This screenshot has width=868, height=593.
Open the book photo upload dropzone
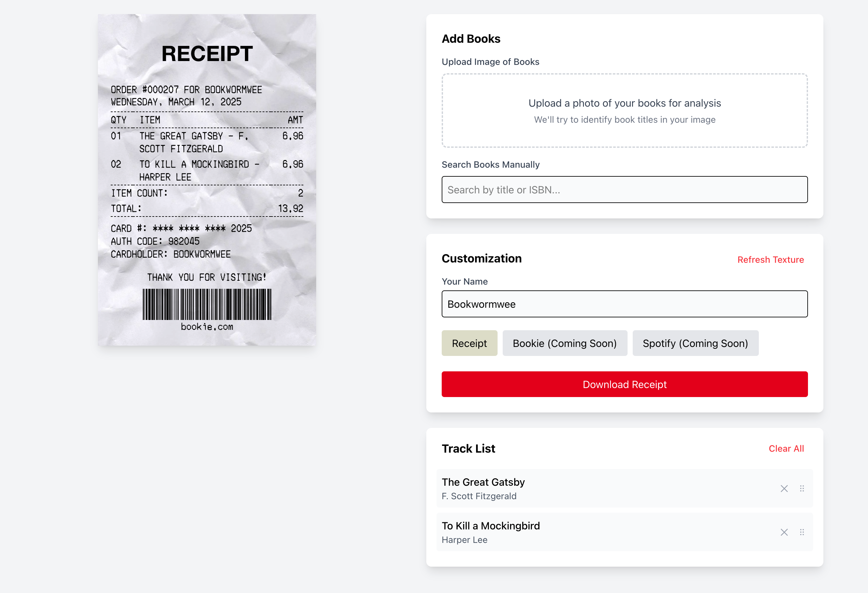click(624, 111)
